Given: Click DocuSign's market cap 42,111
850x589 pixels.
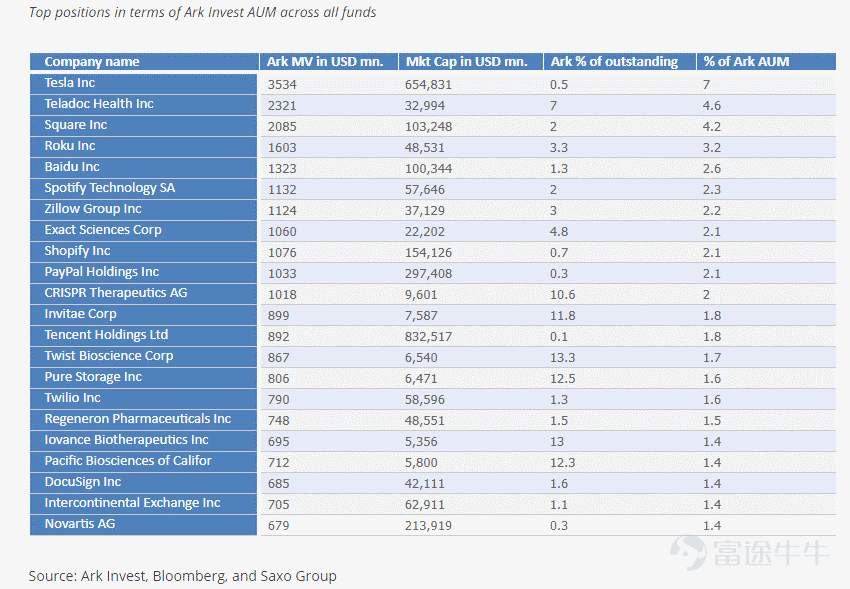Looking at the screenshot, I should click(x=425, y=484).
